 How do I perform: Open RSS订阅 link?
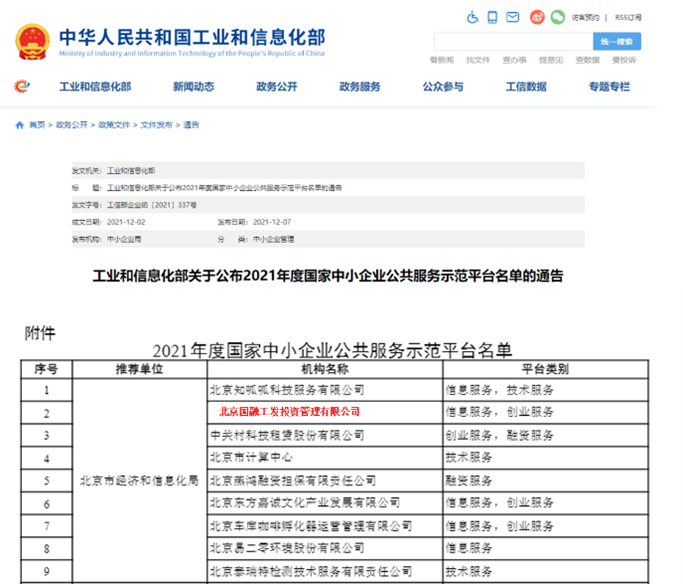[x=628, y=18]
